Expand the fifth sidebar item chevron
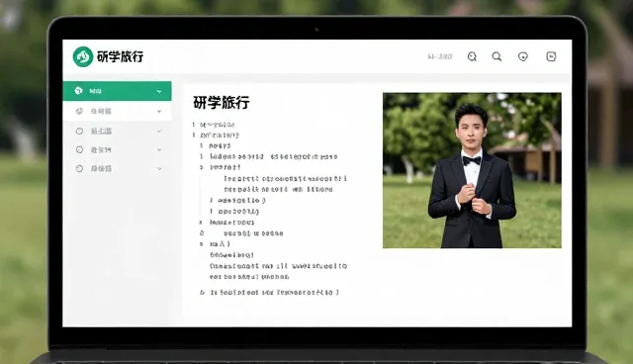This screenshot has width=633, height=364. [x=159, y=169]
